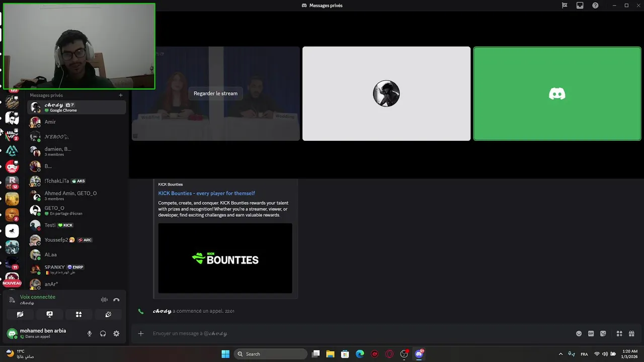Open user settings gear
The height and width of the screenshot is (362, 644).
pos(116,333)
